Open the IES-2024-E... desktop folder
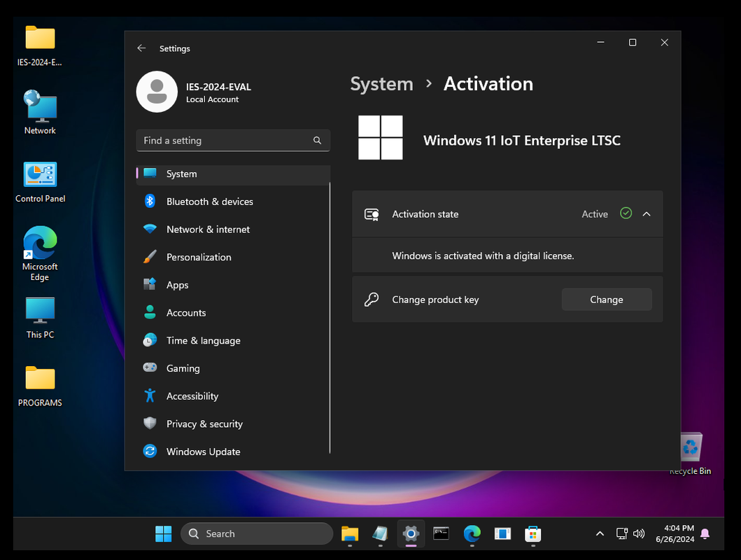 pyautogui.click(x=40, y=45)
